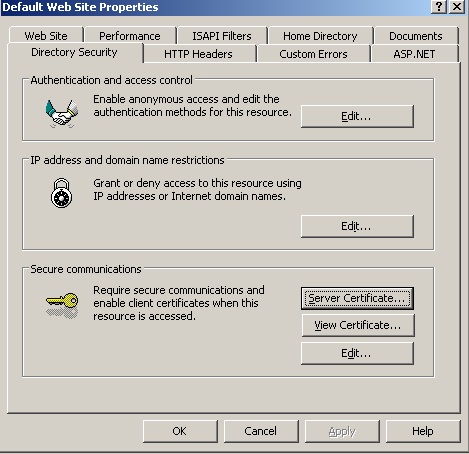Screen dimensions: 469x454
Task: Select the ASP.NET tab
Action: [414, 54]
